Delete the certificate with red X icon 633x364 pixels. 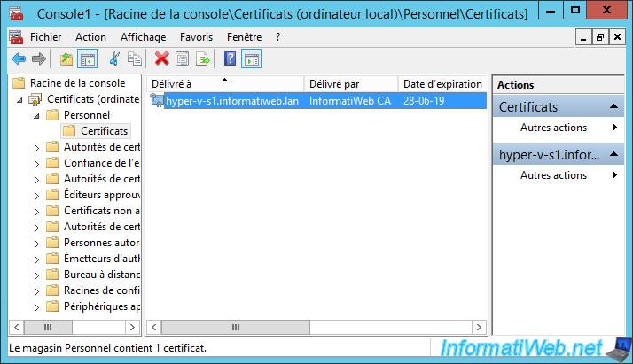point(162,58)
